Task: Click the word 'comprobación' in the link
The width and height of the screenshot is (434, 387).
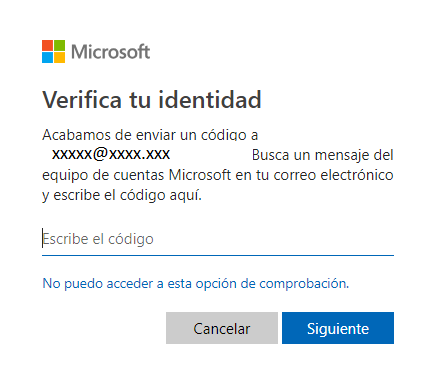Action: [x=304, y=284]
